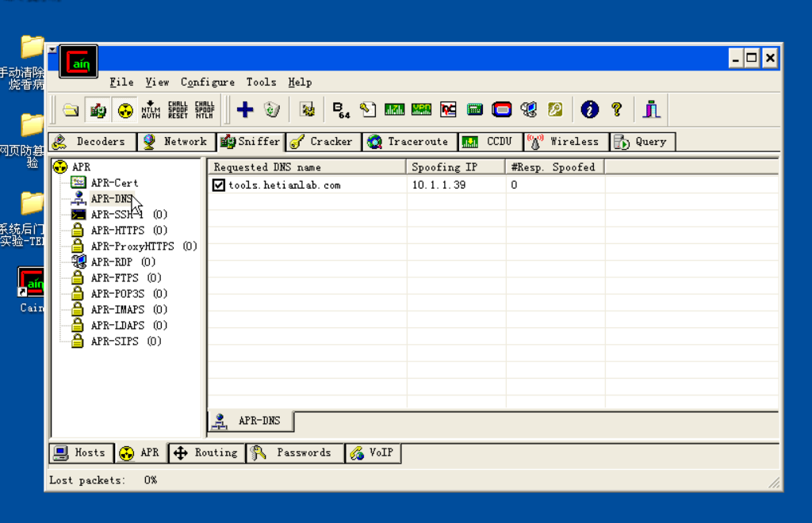Remove from list using the recycle bin icon
Image resolution: width=812 pixels, height=523 pixels.
click(271, 109)
